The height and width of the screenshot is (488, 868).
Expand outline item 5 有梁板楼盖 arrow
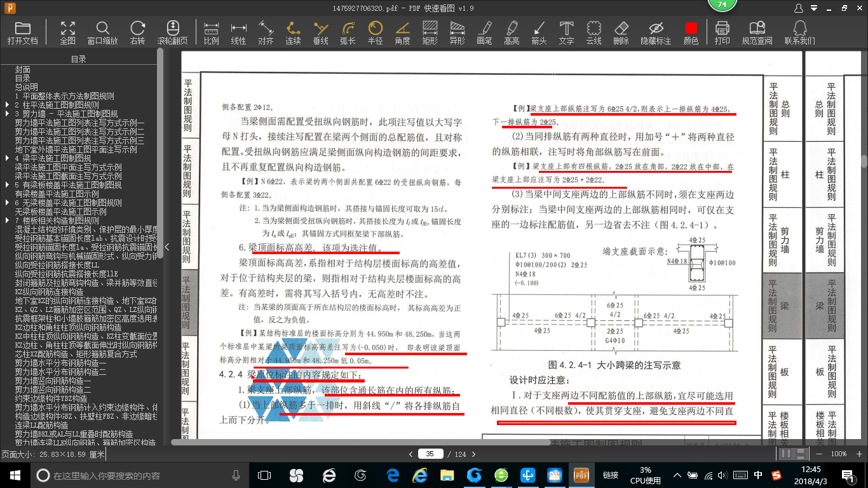[6, 185]
